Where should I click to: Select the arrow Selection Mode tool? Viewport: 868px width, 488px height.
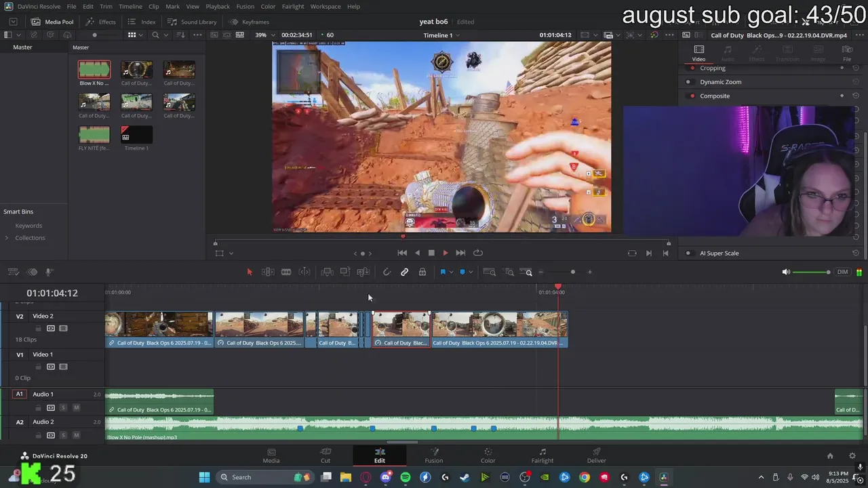pos(250,272)
